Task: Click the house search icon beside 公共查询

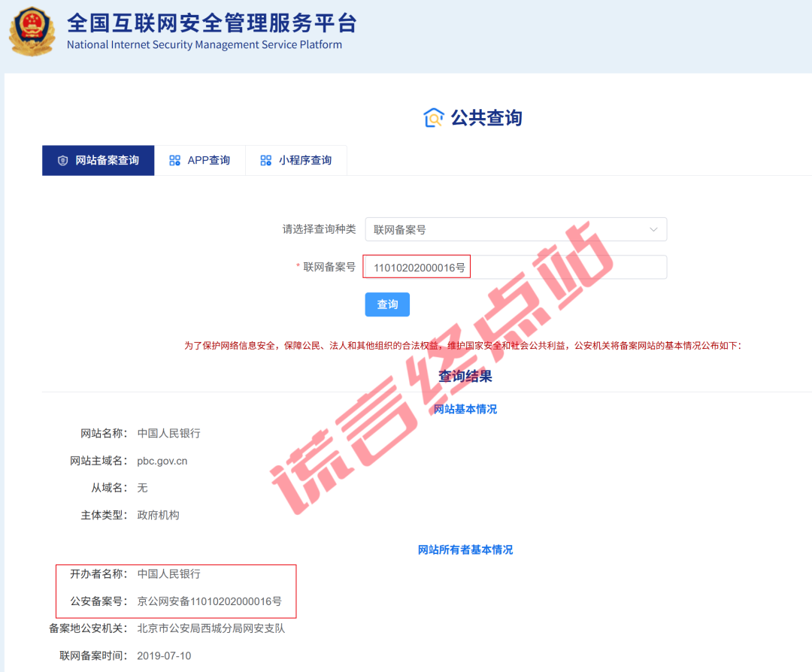Action: pos(434,117)
